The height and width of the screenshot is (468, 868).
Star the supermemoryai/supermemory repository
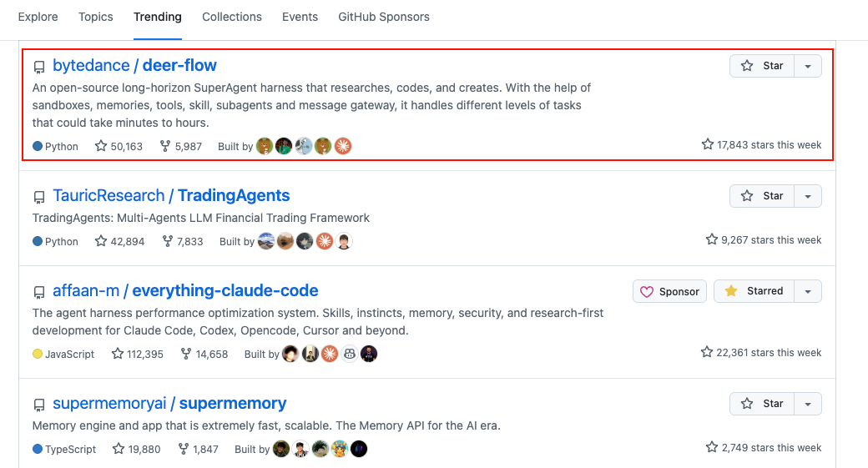pyautogui.click(x=762, y=404)
